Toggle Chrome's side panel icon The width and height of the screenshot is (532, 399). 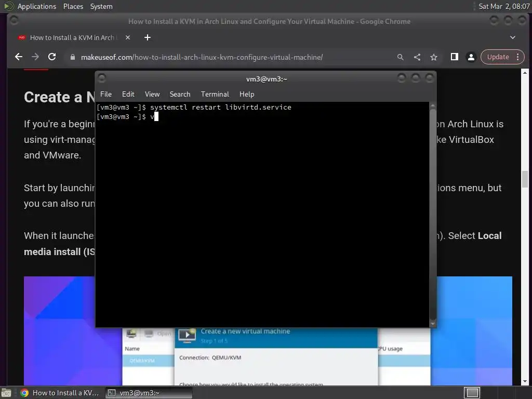click(x=454, y=57)
